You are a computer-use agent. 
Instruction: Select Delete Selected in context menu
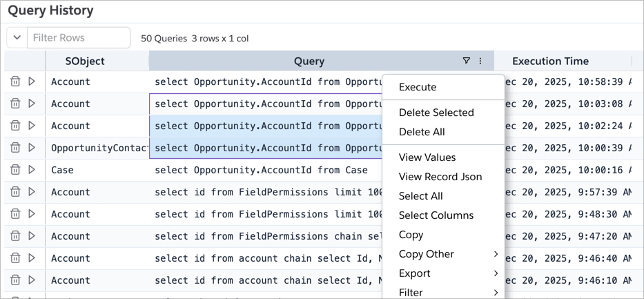click(436, 113)
